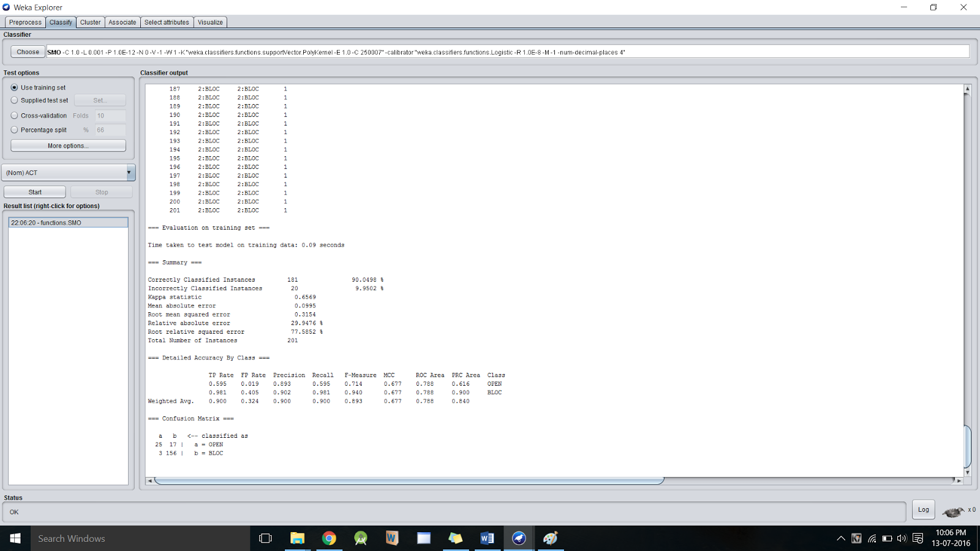Image resolution: width=980 pixels, height=551 pixels.
Task: Select the Cross-validation test option
Action: coord(14,115)
